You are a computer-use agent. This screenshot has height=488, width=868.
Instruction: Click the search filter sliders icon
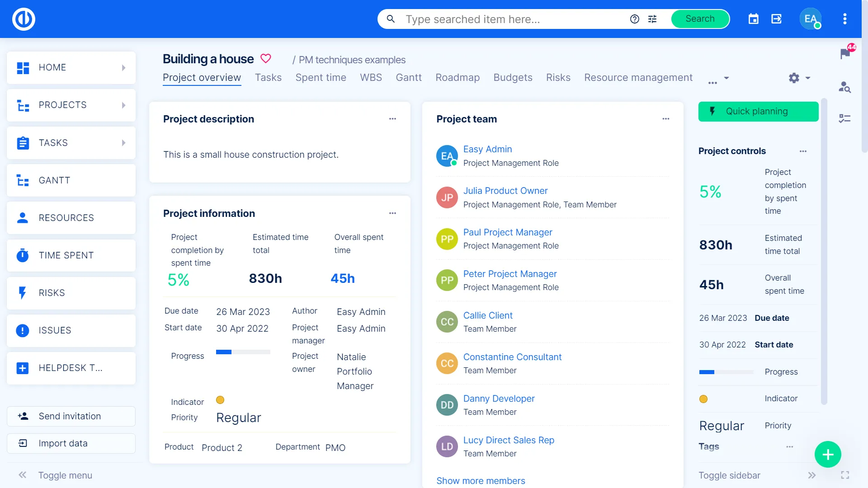652,19
